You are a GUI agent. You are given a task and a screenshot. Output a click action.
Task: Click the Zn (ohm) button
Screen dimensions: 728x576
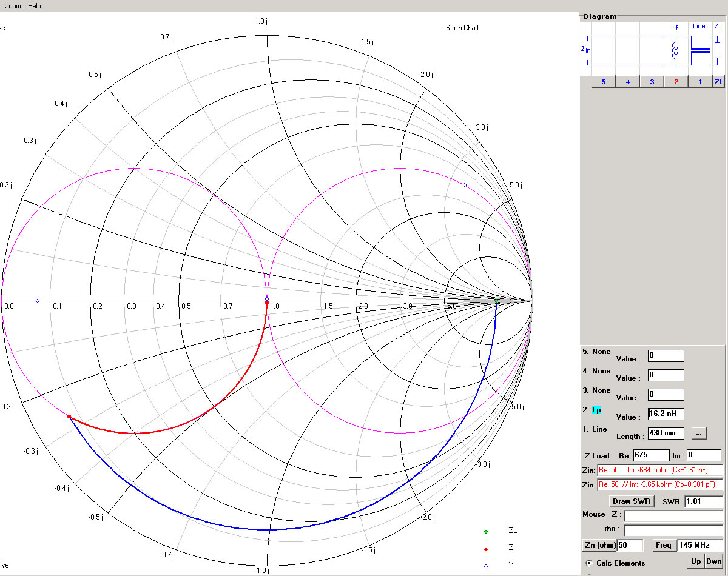tap(599, 545)
